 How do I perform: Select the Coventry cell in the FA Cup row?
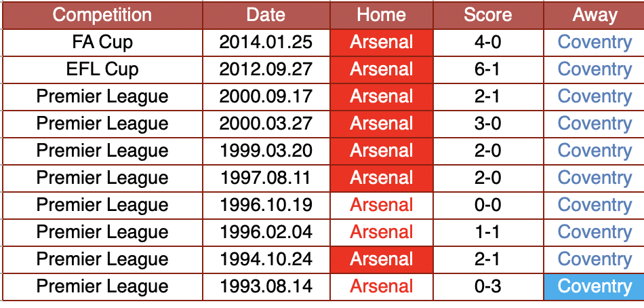(594, 42)
